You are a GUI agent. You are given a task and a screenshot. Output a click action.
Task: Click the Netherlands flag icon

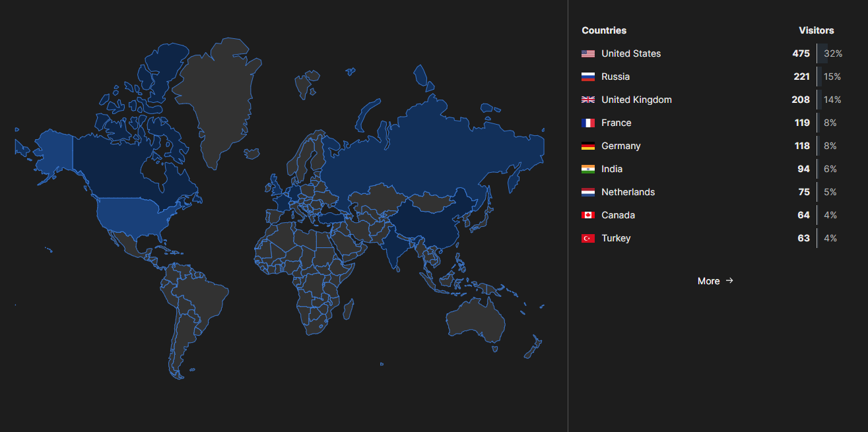click(x=587, y=192)
